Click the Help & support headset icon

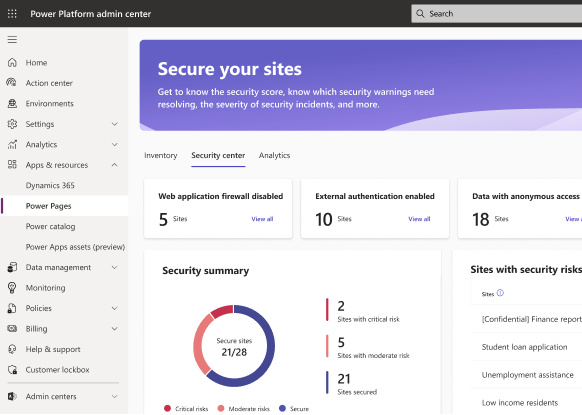point(12,349)
